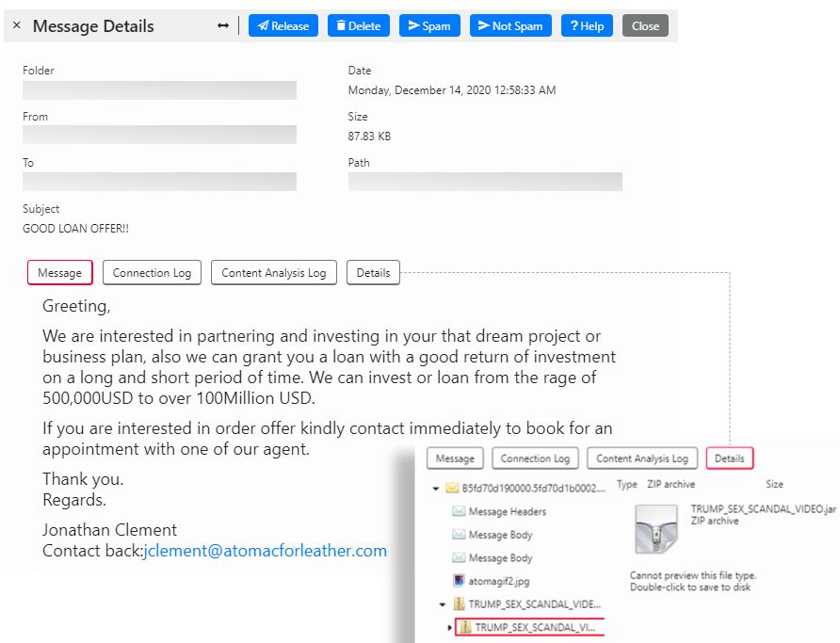This screenshot has height=643, width=840.
Task: Click the atomagif2.jpg image file icon
Action: click(460, 582)
